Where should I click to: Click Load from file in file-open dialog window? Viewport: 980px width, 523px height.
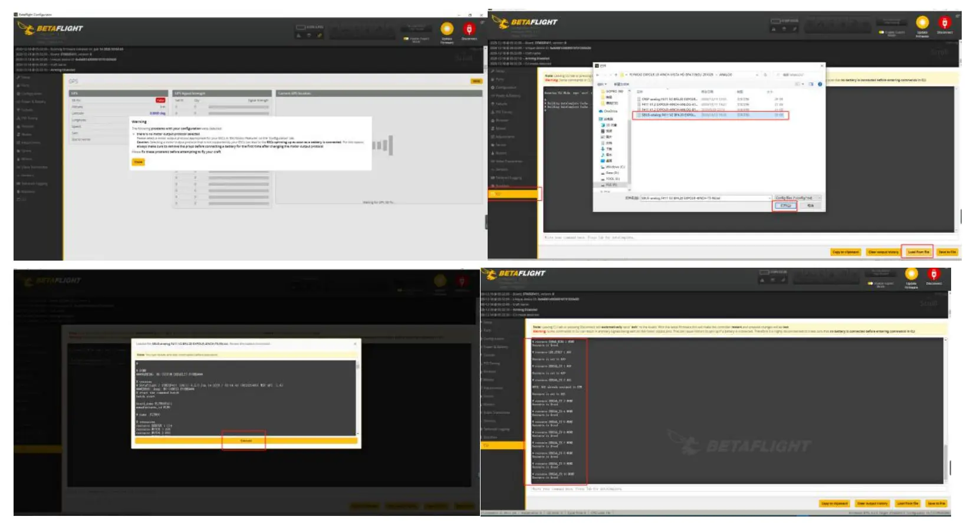coord(918,252)
